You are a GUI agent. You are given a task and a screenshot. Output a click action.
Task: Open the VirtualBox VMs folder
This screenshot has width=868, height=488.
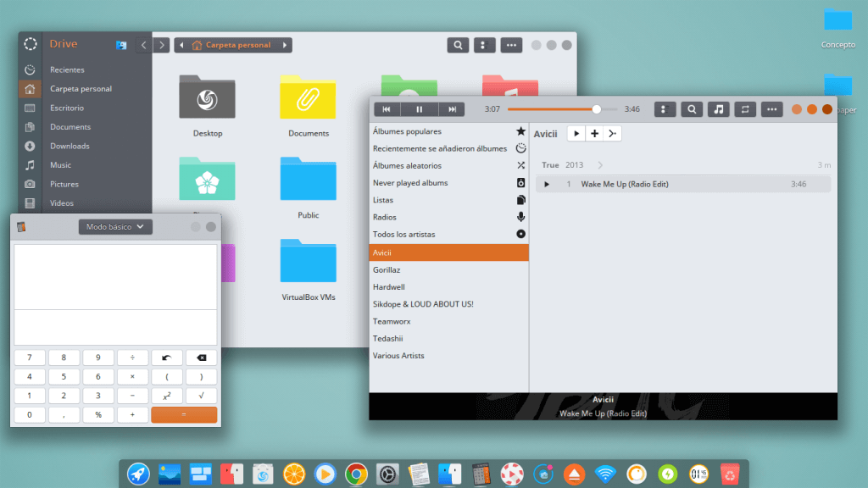tap(308, 261)
